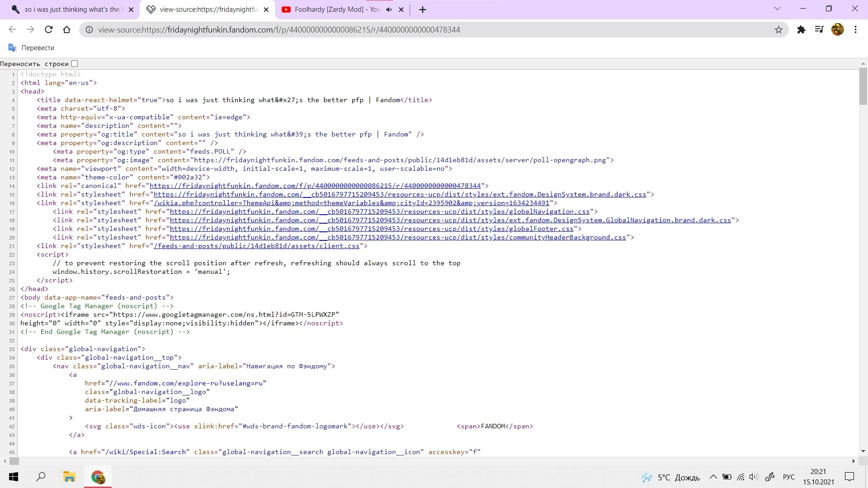The image size is (868, 488).
Task: Go to browser home page icon
Action: pyautogui.click(x=66, y=30)
